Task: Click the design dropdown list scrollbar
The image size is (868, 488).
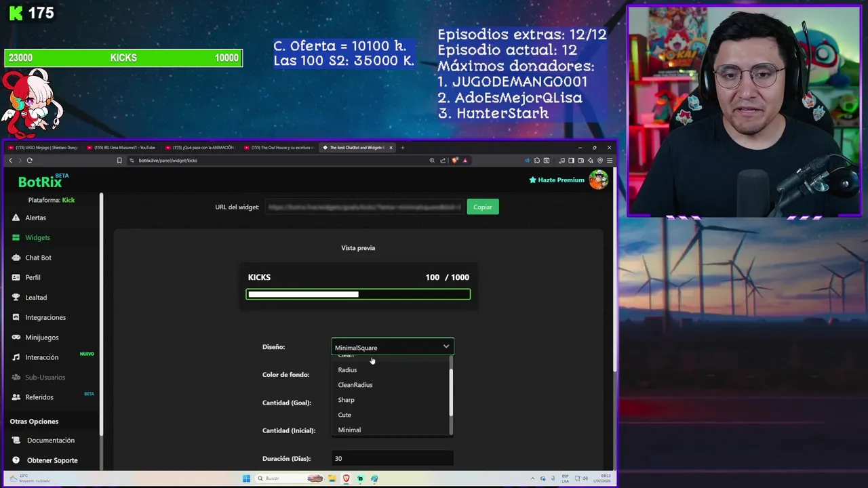Action: pos(451,392)
